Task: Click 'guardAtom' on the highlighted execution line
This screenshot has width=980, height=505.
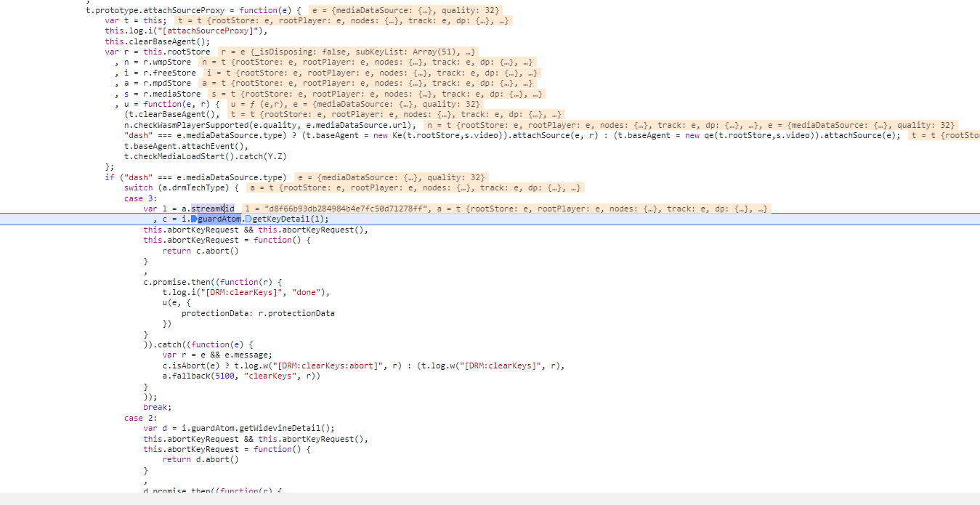Action: tap(219, 219)
